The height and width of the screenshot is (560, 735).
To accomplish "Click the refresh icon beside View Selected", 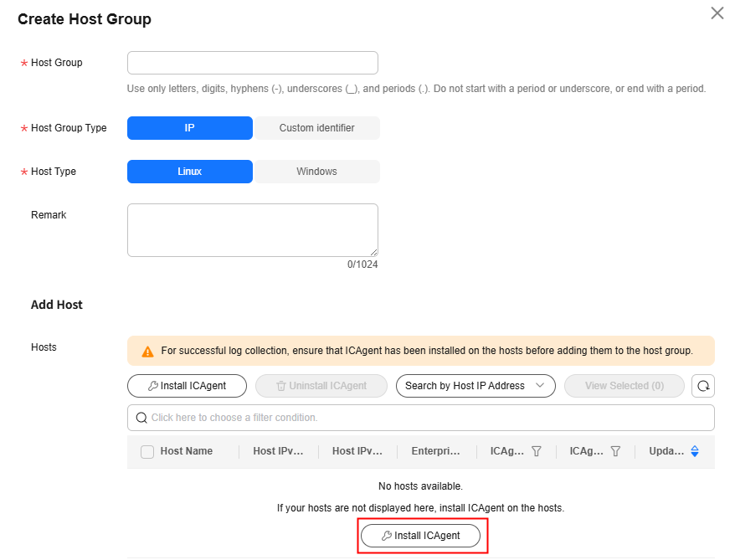I will pyautogui.click(x=702, y=386).
